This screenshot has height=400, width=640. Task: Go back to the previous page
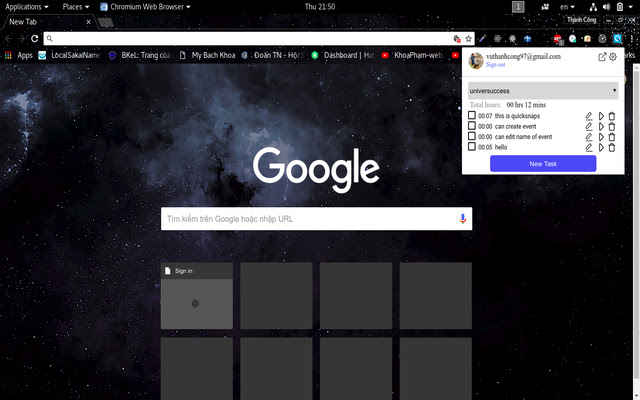pos(9,38)
